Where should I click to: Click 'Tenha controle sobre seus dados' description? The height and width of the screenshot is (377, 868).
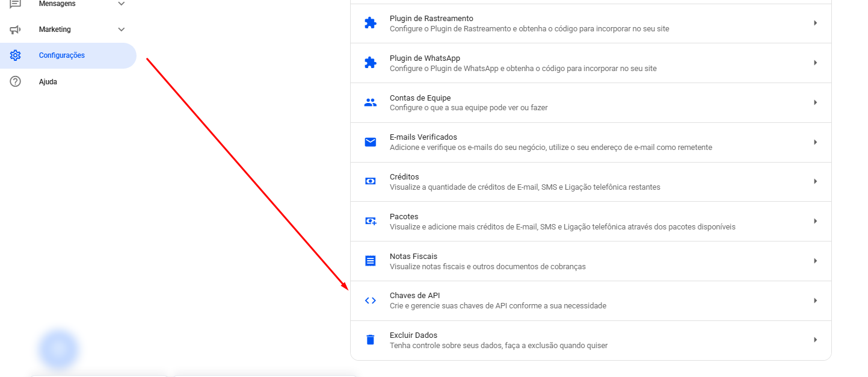[499, 346]
